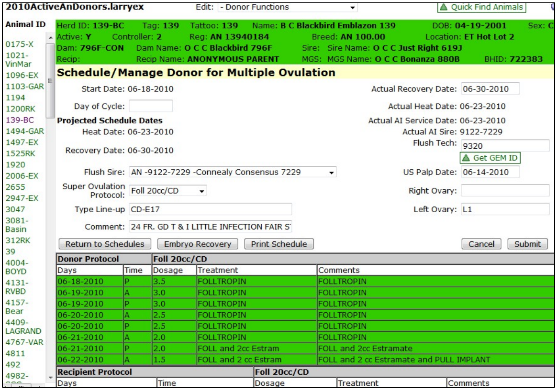Select animal 1497-EX in the list
This screenshot has height=392, width=557.
[x=22, y=142]
